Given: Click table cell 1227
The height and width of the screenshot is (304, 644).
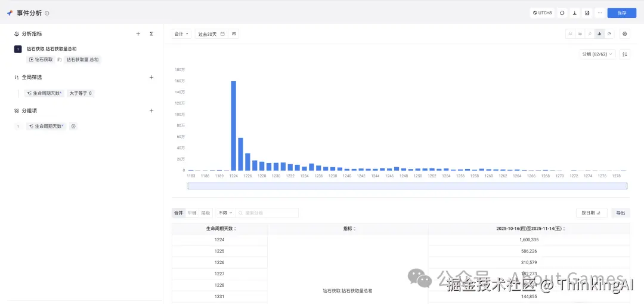Looking at the screenshot, I should 219,274.
